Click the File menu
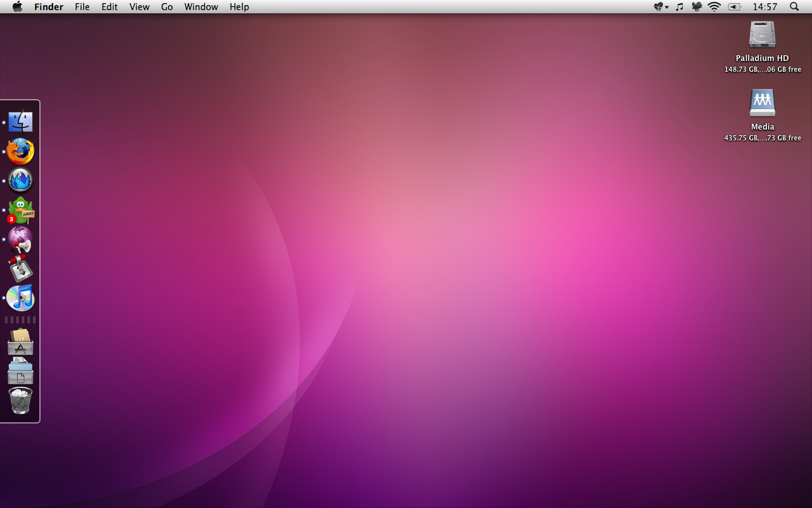 click(82, 7)
